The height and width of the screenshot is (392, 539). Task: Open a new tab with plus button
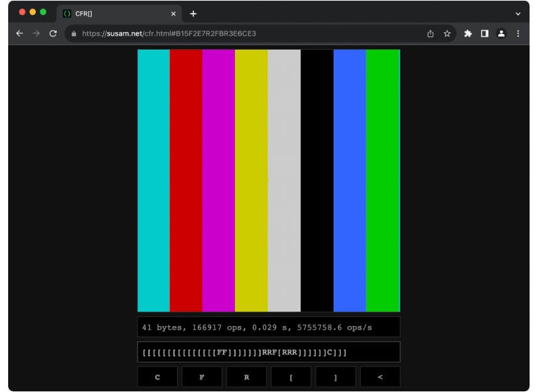coord(193,14)
